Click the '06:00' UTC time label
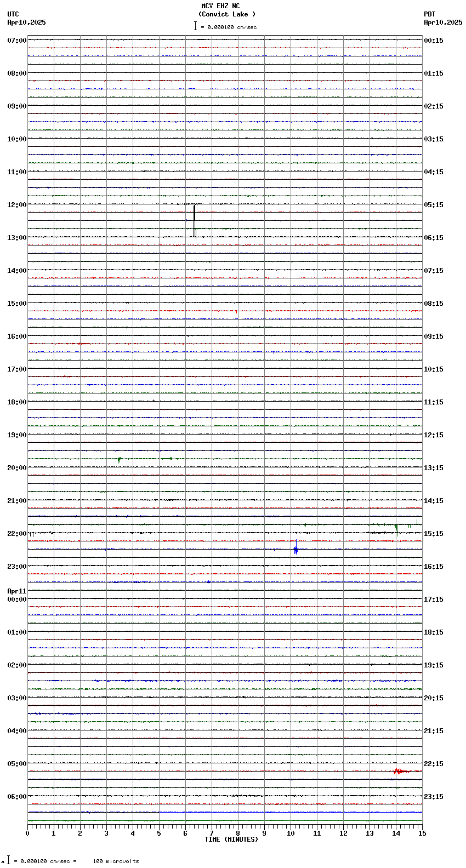The width and height of the screenshot is (466, 868). 17,797
